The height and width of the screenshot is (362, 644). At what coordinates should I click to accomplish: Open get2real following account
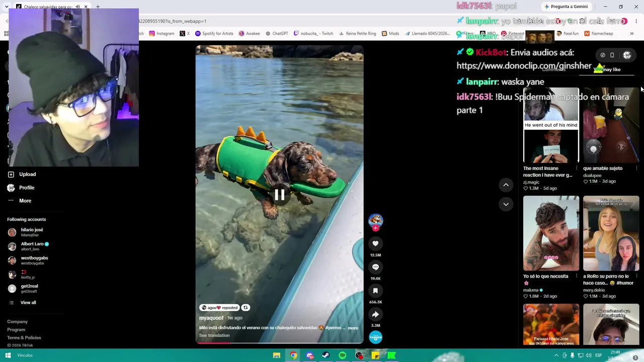pyautogui.click(x=23, y=288)
